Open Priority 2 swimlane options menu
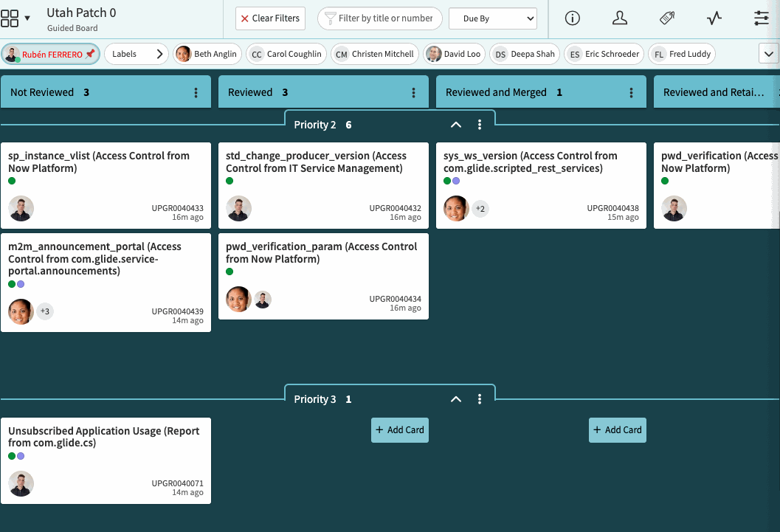The image size is (780, 532). click(x=480, y=125)
